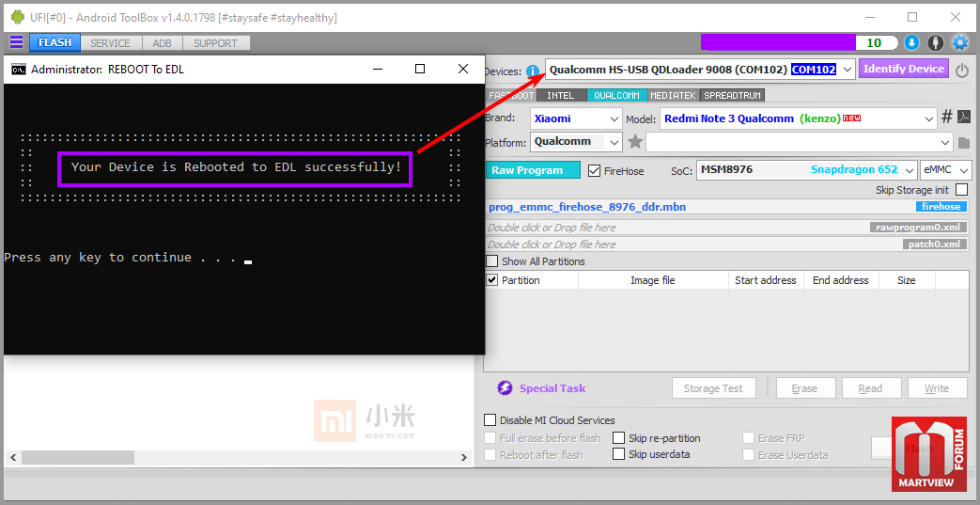Click the cmd window icon in REBOOT To EDL
Image resolution: width=980 pixels, height=505 pixels.
click(19, 69)
